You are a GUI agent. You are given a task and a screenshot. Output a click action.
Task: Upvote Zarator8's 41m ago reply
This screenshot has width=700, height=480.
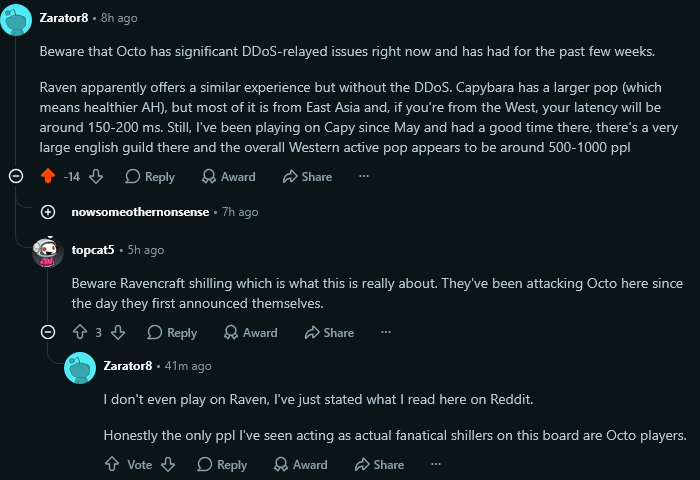coord(112,464)
